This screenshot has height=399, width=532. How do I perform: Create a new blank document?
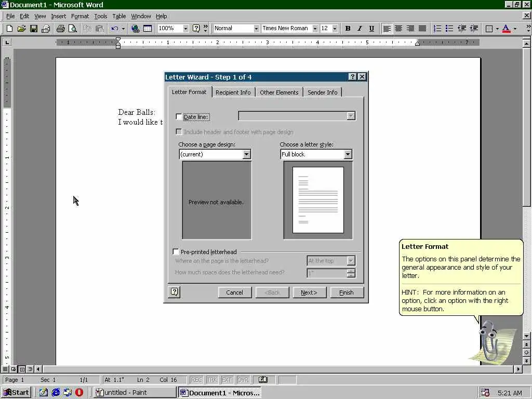click(x=9, y=29)
